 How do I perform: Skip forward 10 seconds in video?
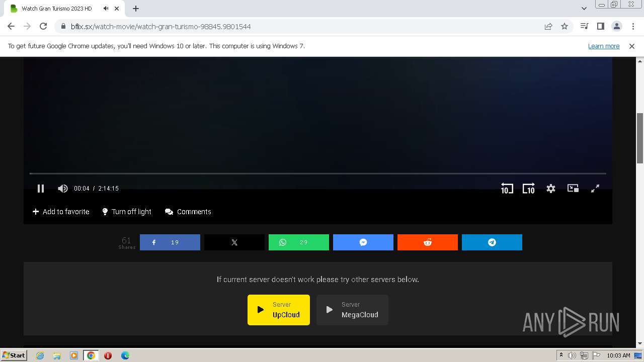(528, 189)
